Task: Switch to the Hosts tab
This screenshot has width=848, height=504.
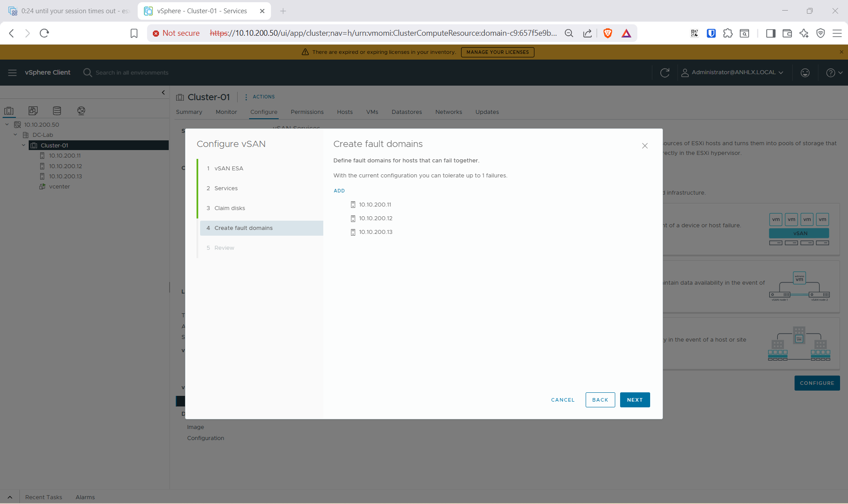Action: click(x=345, y=112)
